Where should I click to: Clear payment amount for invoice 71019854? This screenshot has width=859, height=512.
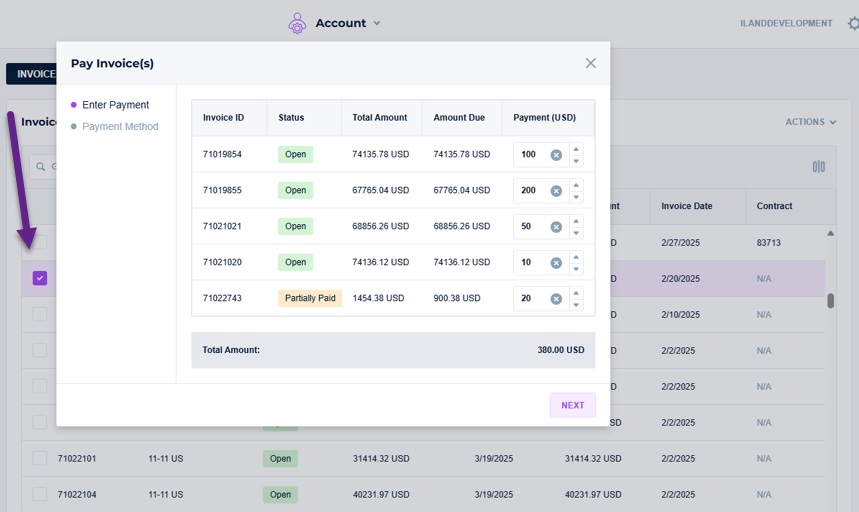click(556, 155)
